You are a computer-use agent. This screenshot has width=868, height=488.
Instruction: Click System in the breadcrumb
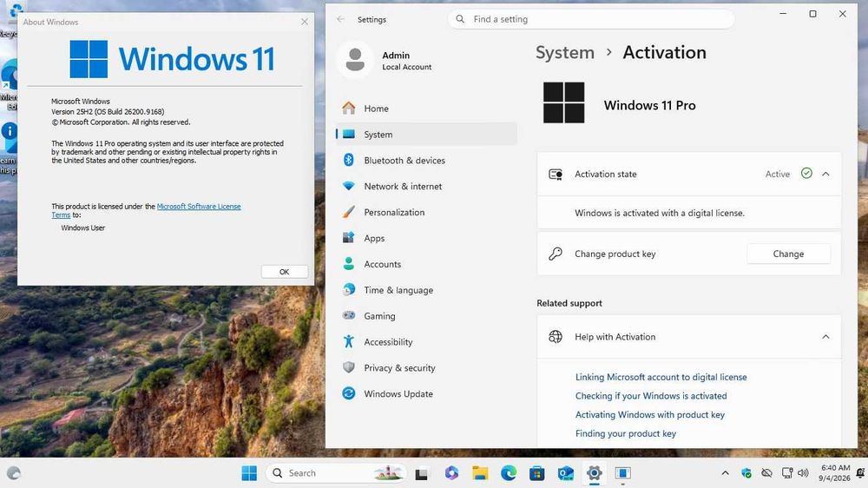(565, 53)
